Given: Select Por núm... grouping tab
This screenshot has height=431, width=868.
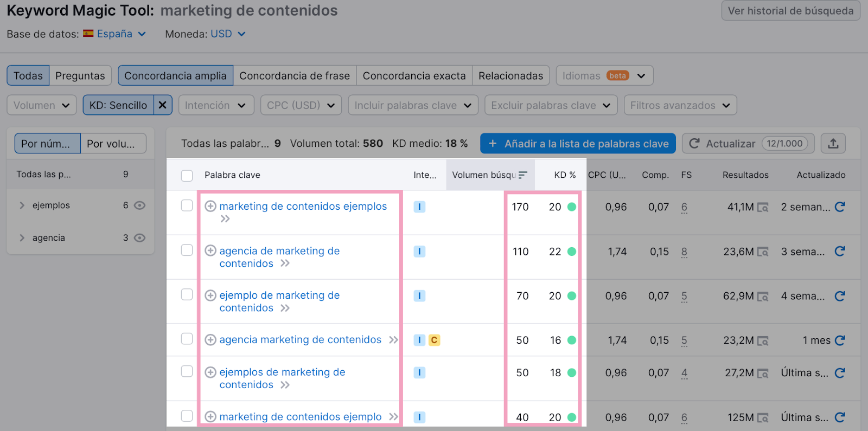Looking at the screenshot, I should (x=47, y=144).
